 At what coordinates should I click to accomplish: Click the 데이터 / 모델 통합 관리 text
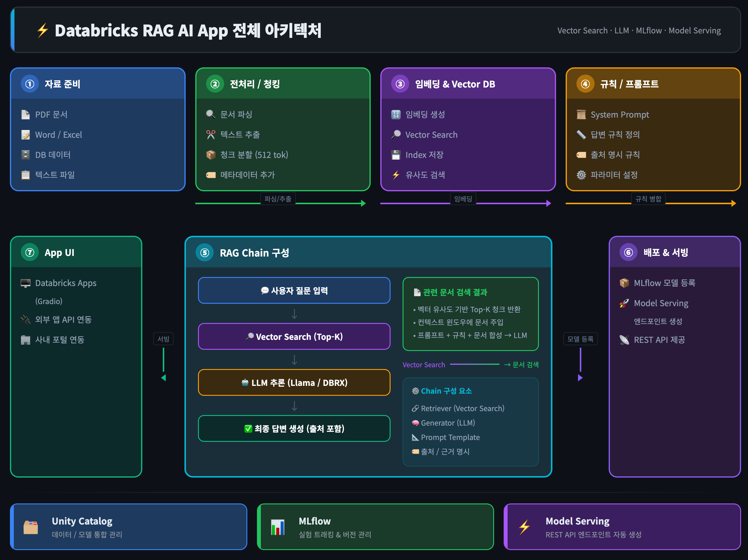pos(87,535)
